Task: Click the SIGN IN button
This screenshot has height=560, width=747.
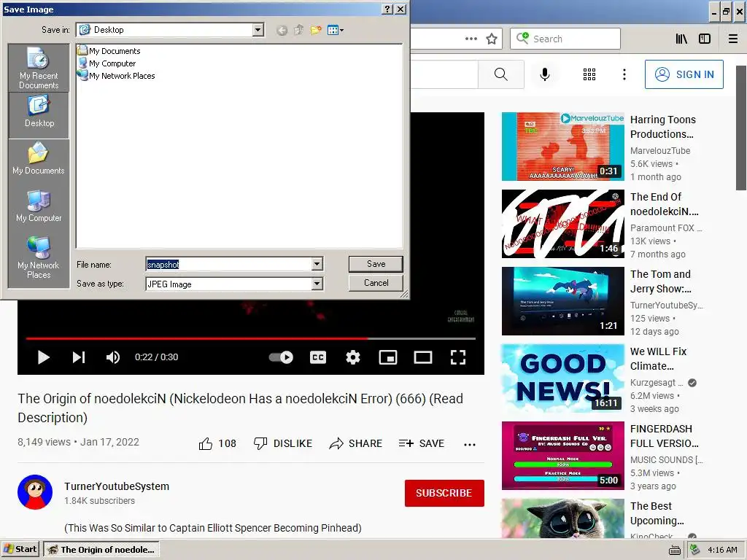Action: [684, 74]
